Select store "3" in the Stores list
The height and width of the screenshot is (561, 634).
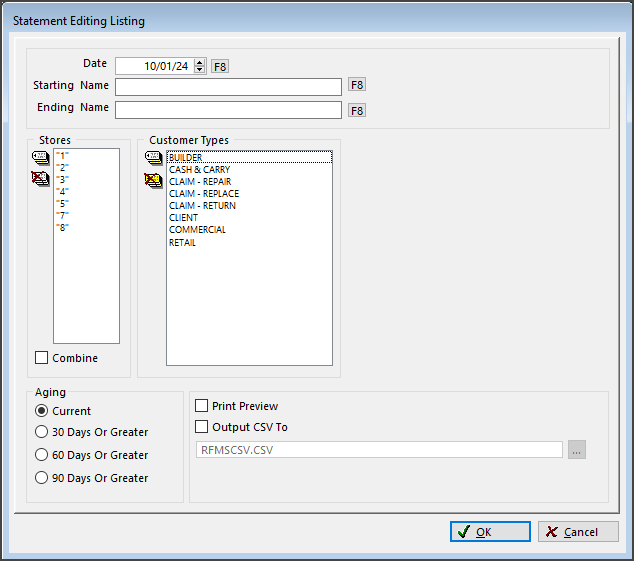pyautogui.click(x=87, y=180)
